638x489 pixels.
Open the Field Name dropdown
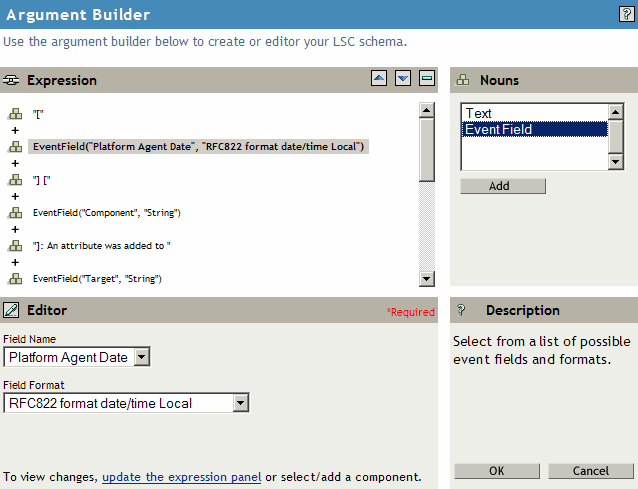click(x=141, y=357)
